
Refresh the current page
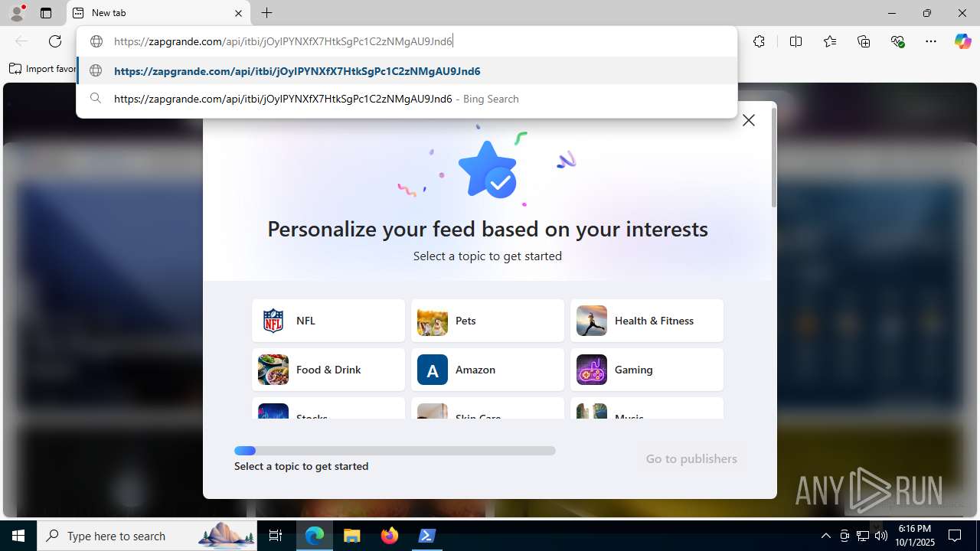point(55,41)
